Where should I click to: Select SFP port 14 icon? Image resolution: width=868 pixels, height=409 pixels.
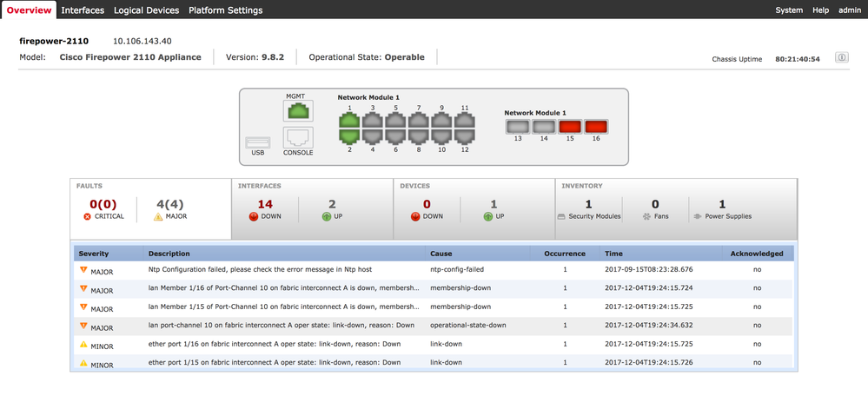(544, 127)
